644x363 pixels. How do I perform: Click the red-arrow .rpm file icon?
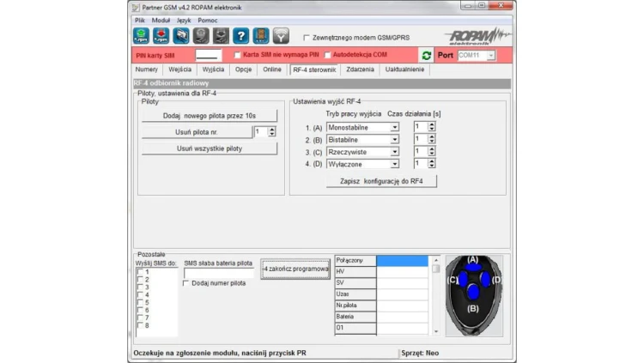tap(161, 36)
